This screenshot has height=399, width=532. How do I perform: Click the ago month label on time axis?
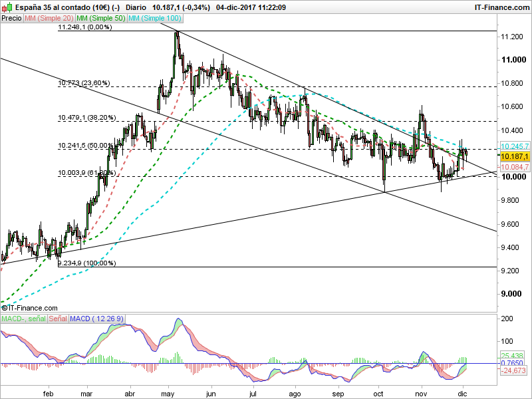(x=295, y=394)
